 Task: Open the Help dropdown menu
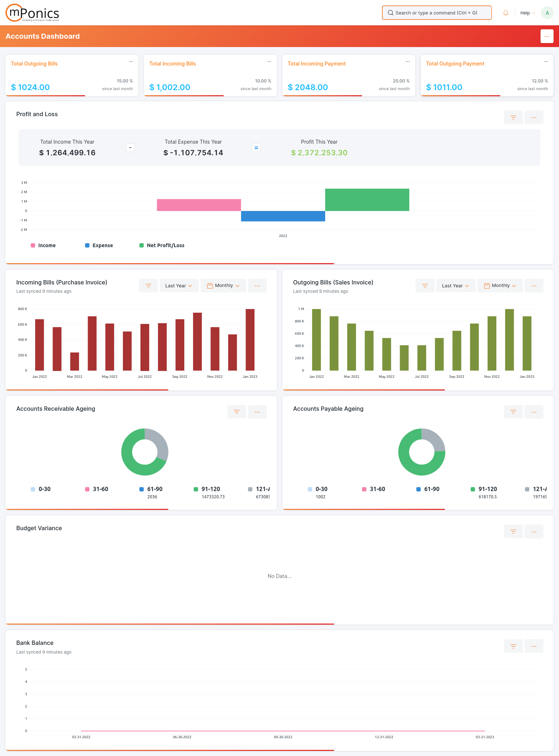click(x=527, y=13)
